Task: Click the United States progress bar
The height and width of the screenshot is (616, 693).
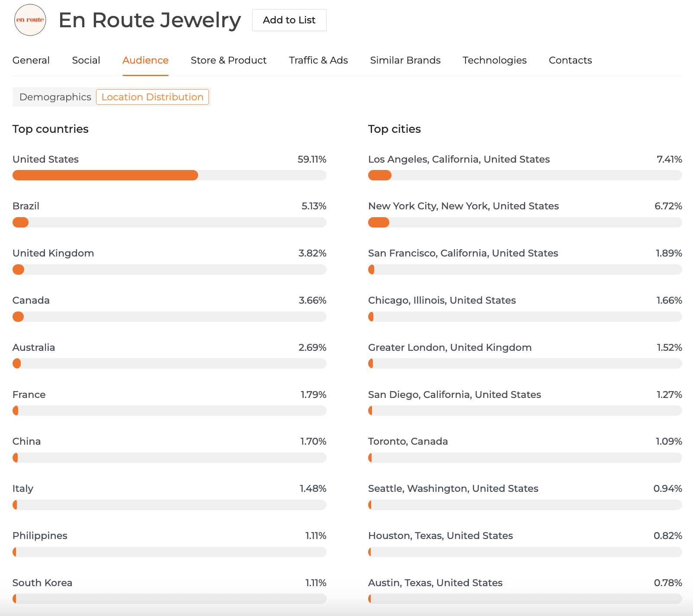Action: (x=169, y=175)
